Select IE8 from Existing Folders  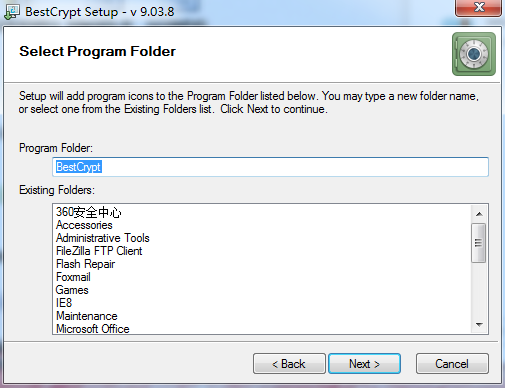click(x=64, y=303)
